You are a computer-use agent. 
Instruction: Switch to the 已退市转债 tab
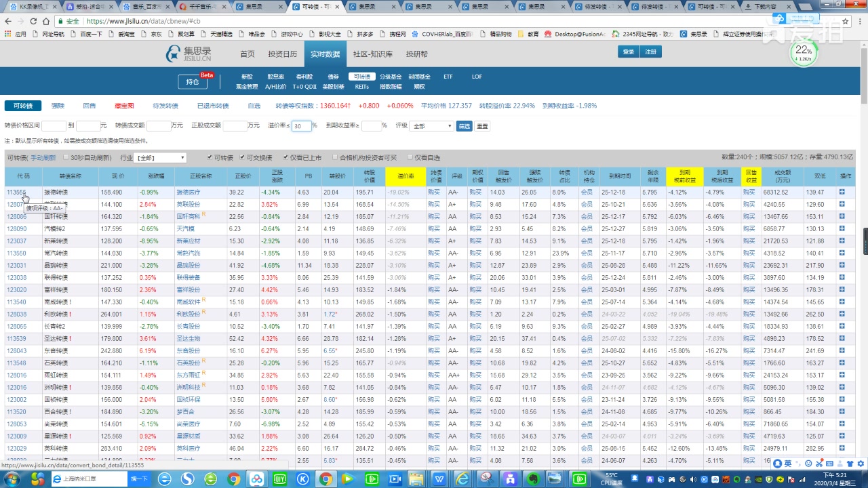[x=213, y=106]
